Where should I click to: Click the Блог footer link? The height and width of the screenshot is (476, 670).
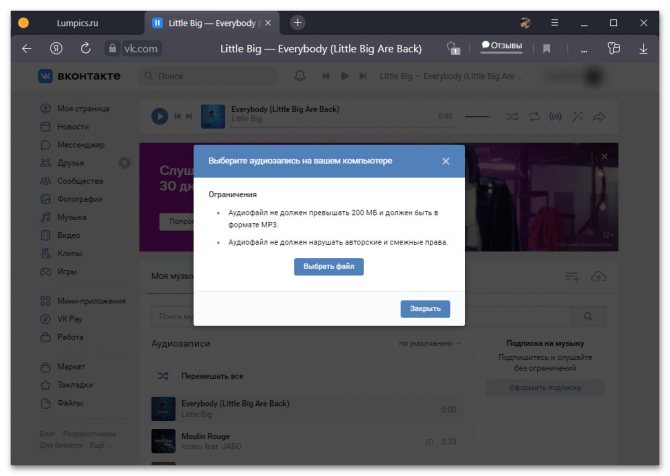[x=47, y=434]
